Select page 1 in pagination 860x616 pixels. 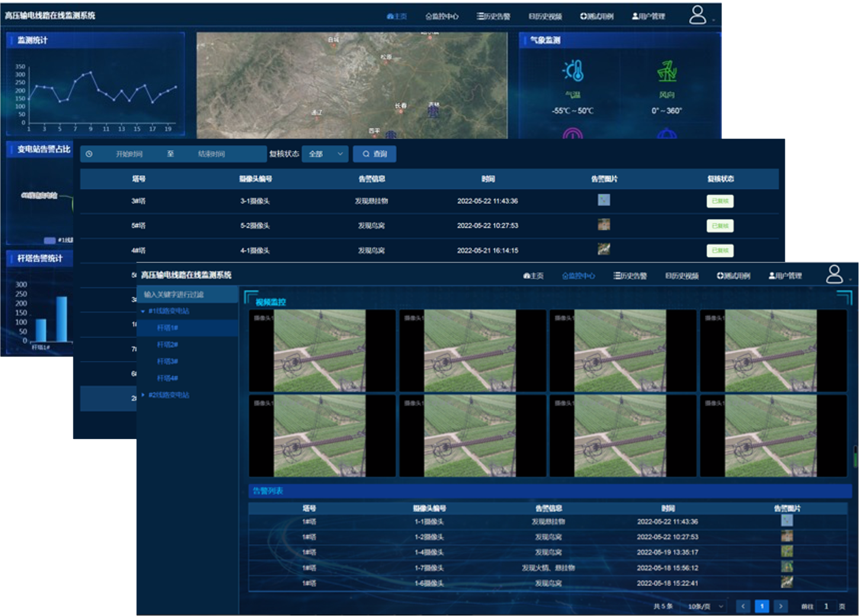[762, 606]
